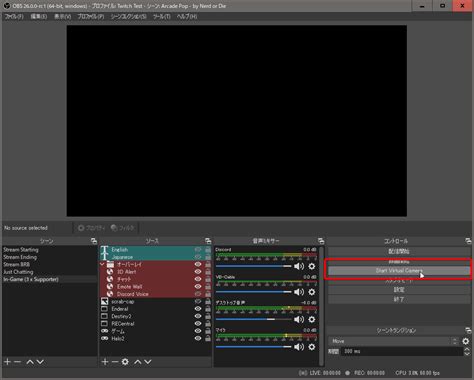Remove the source with the minus icon
This screenshot has width=474, height=380.
click(x=115, y=362)
